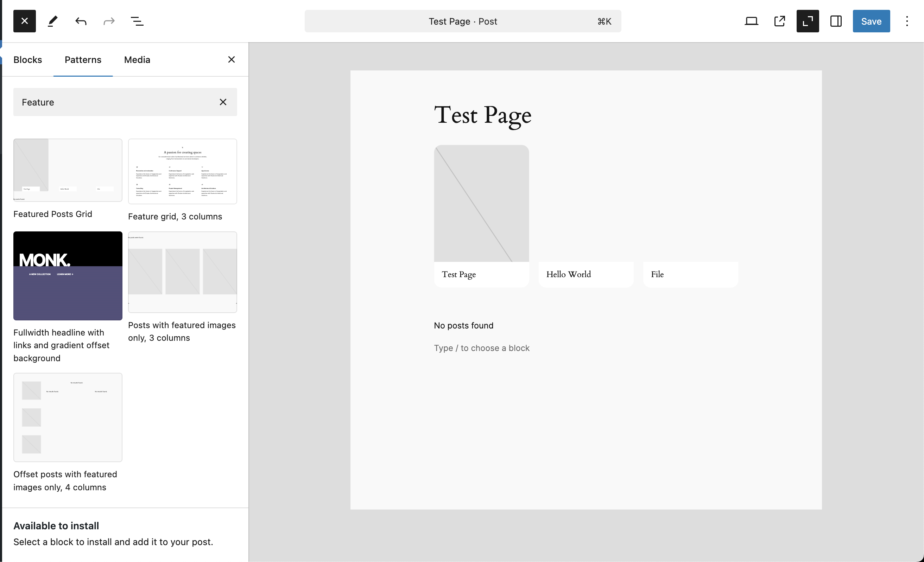Open the laptop preview device icon
The image size is (924, 562).
(751, 21)
